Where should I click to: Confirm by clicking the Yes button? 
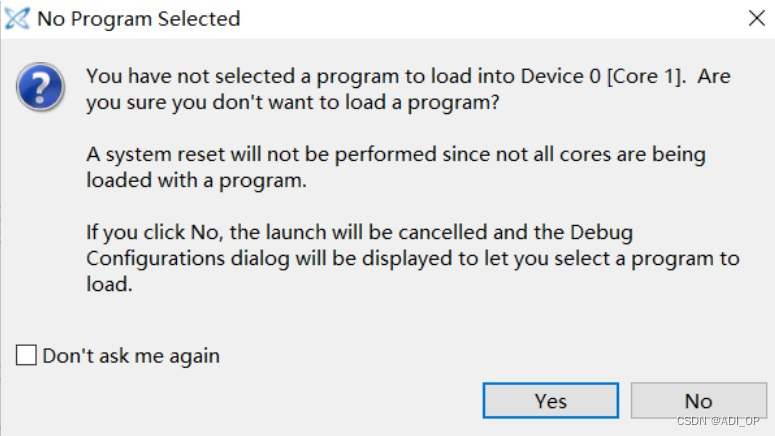click(x=551, y=400)
